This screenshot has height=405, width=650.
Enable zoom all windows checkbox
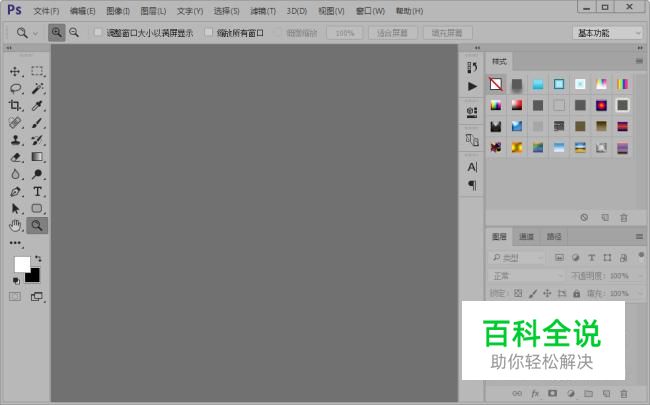pyautogui.click(x=209, y=32)
